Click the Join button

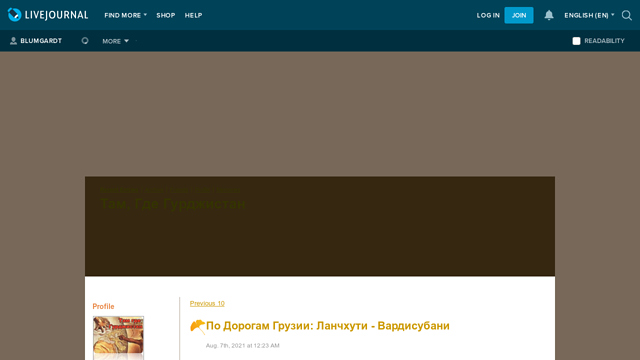point(519,15)
